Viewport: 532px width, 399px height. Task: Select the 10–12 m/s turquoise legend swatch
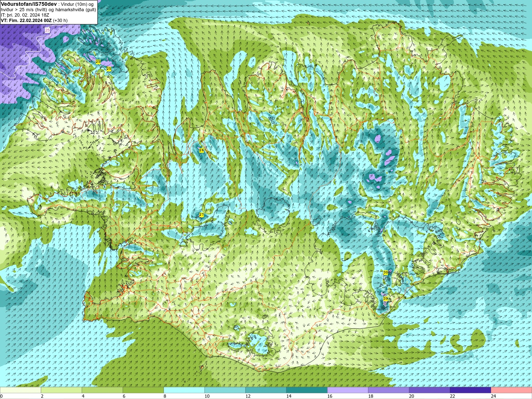[x=225, y=390]
